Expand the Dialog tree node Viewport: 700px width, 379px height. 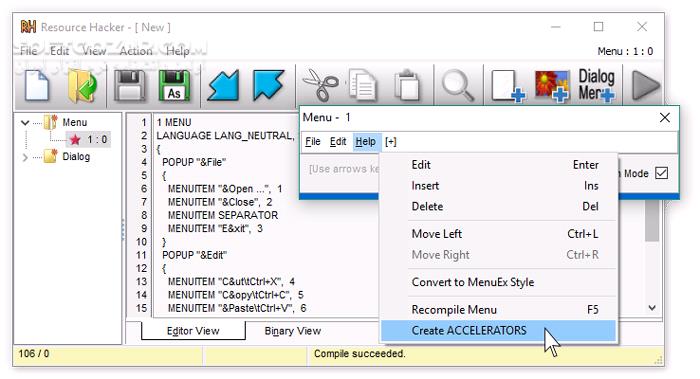(25, 157)
